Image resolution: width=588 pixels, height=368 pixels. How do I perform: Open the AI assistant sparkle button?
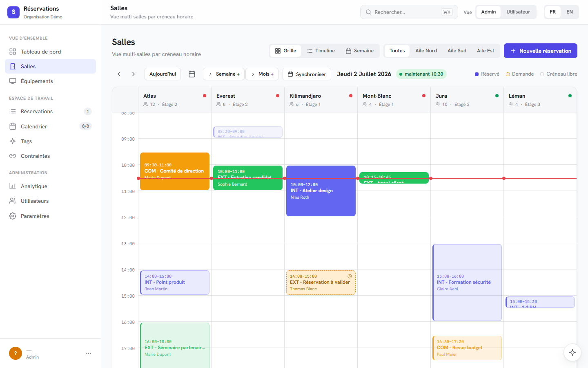coord(572,352)
